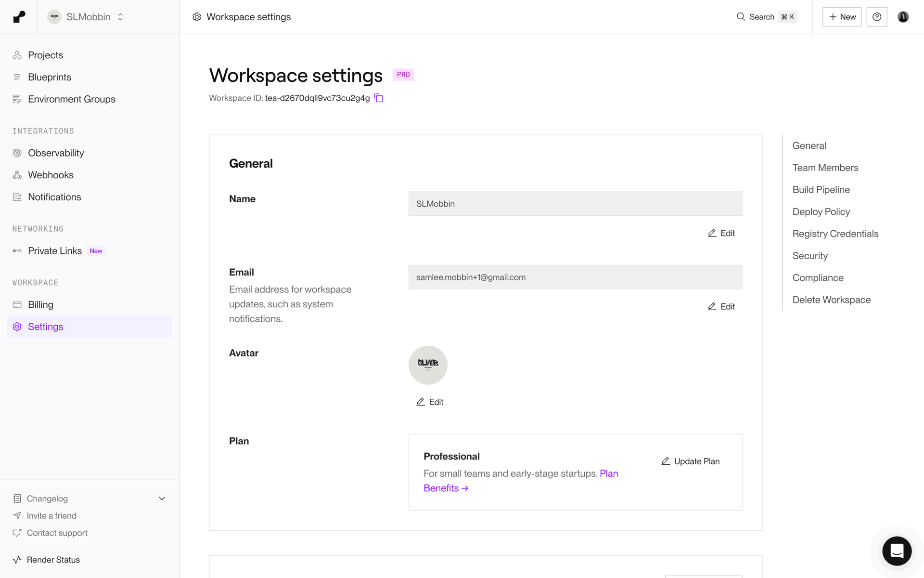The image size is (924, 578).
Task: Open Render Status page
Action: tap(53, 560)
